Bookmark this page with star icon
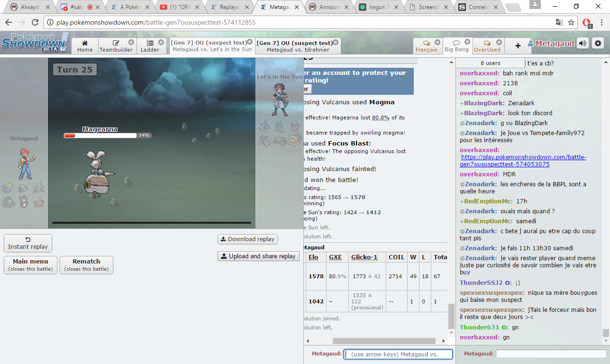The height and width of the screenshot is (364, 610). [x=571, y=22]
